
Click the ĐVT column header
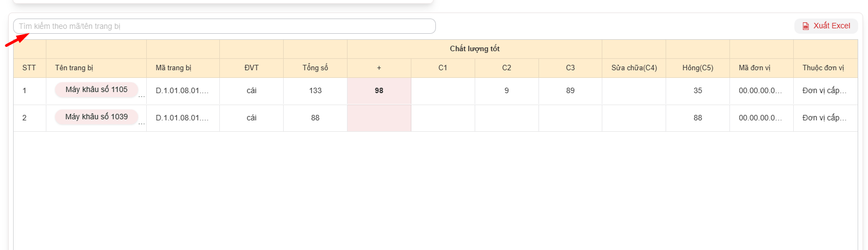click(252, 68)
